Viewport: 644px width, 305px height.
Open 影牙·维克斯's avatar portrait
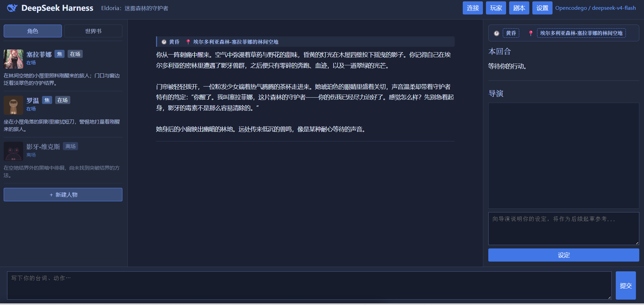click(13, 151)
